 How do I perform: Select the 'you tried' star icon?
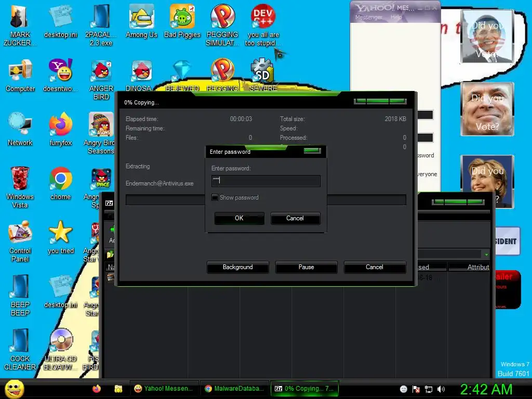[60, 237]
